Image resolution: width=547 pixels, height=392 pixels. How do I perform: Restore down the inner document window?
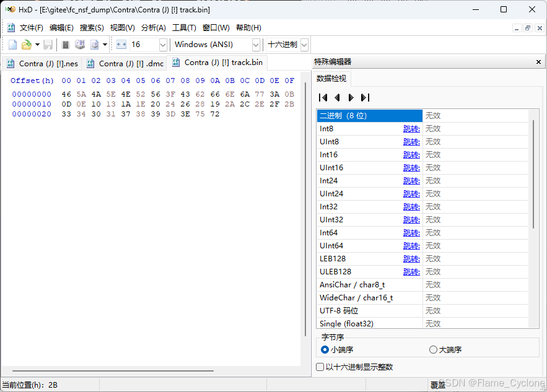point(528,28)
